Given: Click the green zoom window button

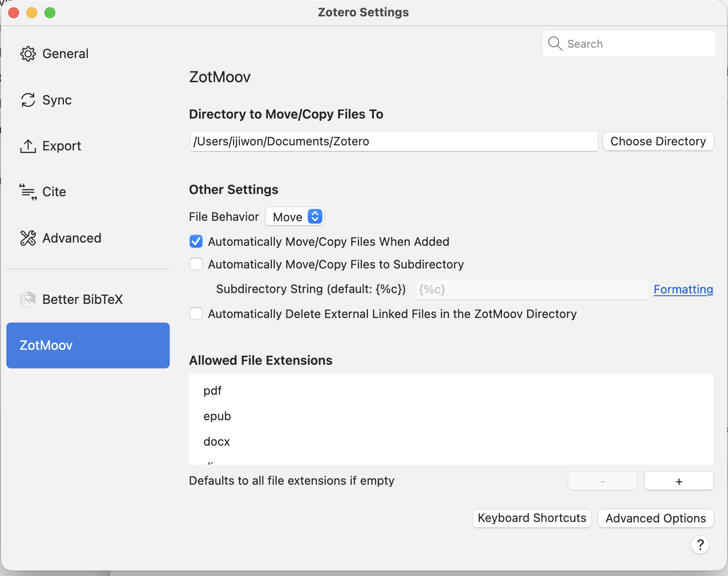Looking at the screenshot, I should click(50, 13).
